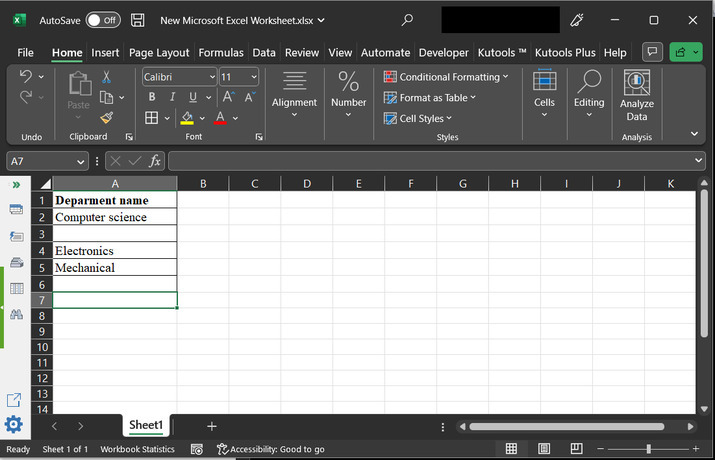This screenshot has width=715, height=460.
Task: Switch to the Kutools Plus tab
Action: pyautogui.click(x=565, y=52)
